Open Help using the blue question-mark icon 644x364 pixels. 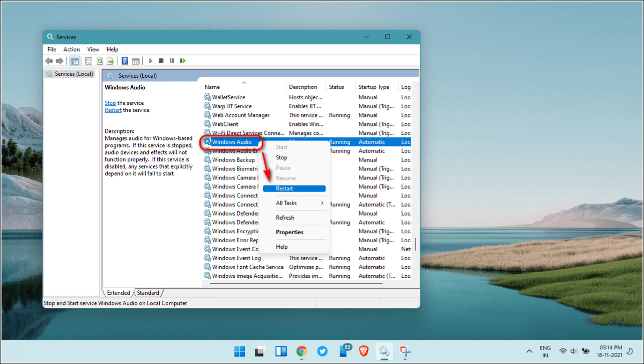(x=125, y=61)
